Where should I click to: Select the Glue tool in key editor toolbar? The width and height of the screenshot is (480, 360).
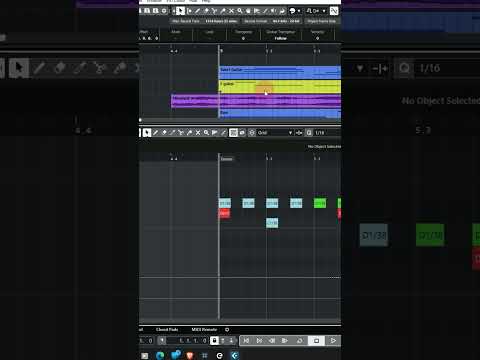[189, 133]
